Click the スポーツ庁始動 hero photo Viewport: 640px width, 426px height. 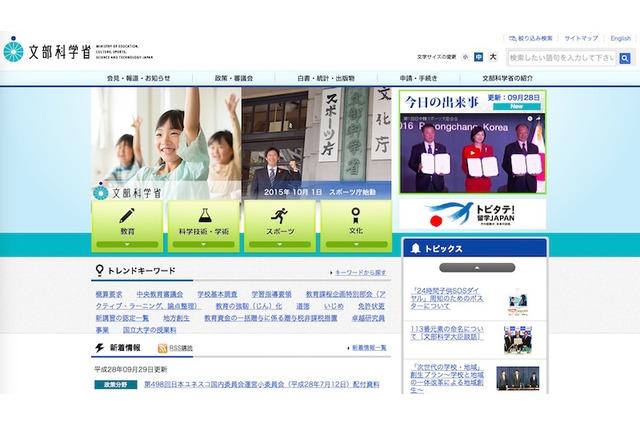316,143
